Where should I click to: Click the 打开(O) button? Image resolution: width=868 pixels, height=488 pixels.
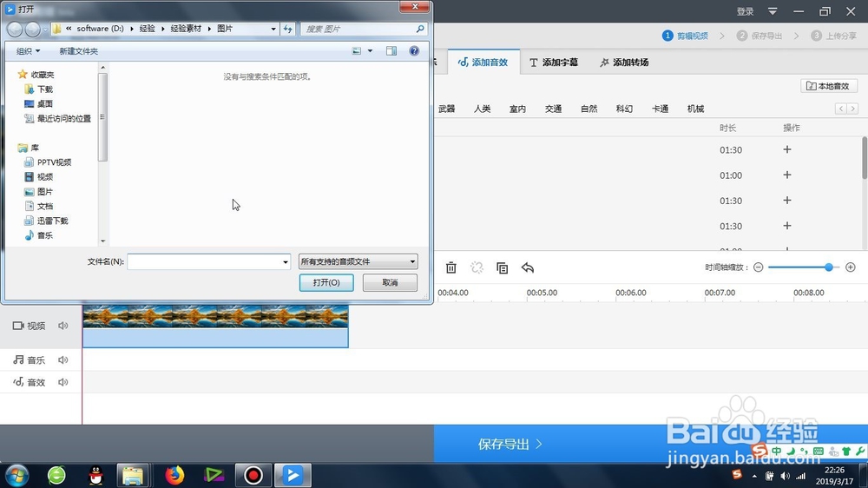[x=326, y=282]
